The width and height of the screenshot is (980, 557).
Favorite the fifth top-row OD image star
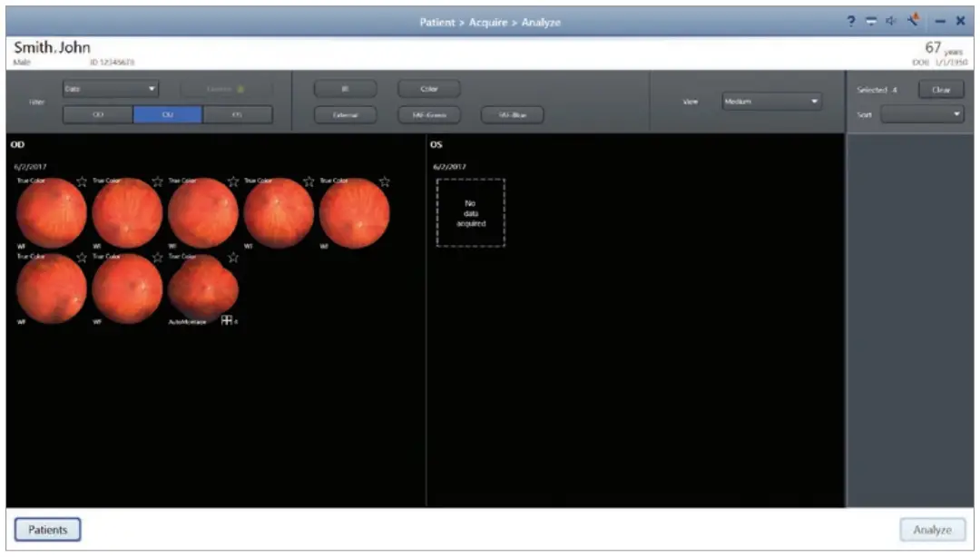385,181
